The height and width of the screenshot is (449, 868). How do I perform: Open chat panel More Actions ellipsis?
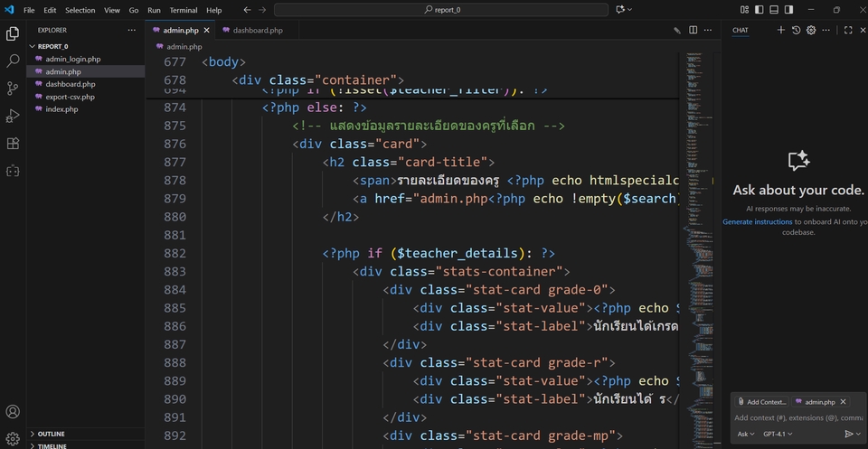click(826, 30)
